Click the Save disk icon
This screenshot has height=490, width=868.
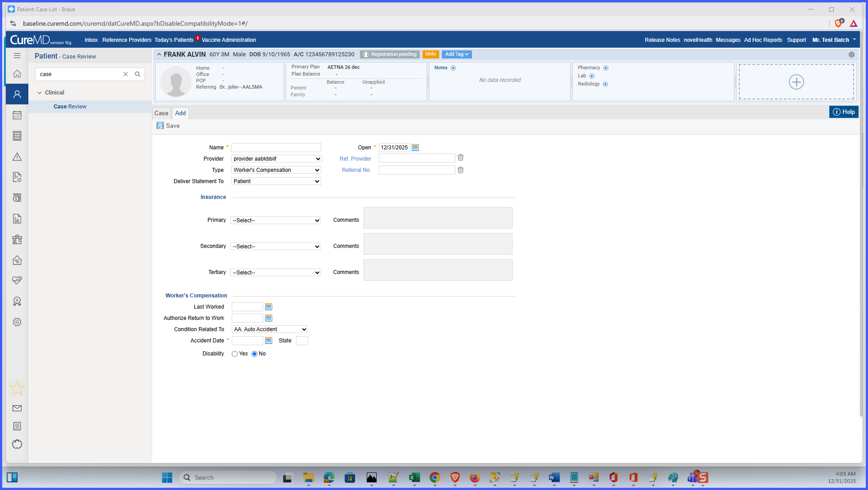coord(160,126)
